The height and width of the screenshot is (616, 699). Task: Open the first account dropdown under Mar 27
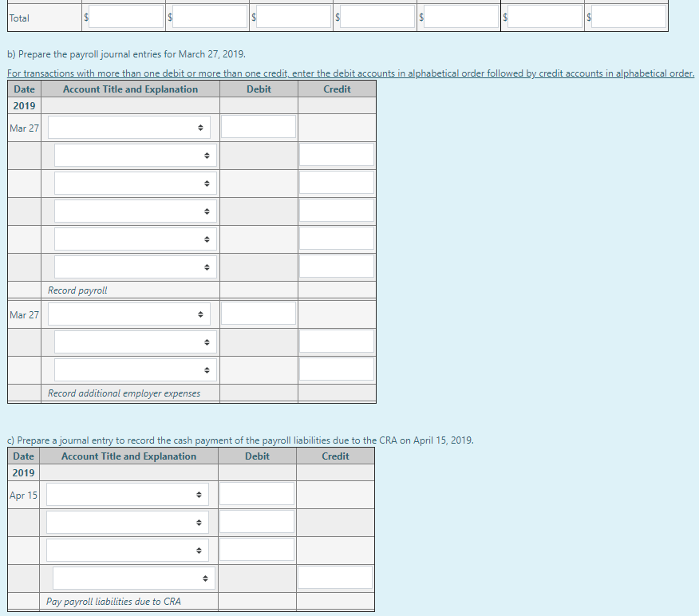[130, 127]
